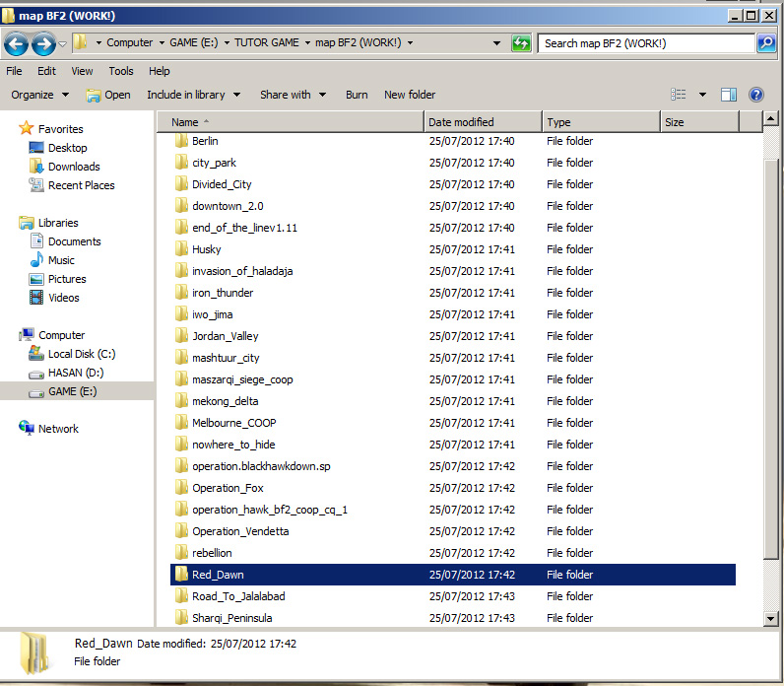
Task: Open Network in the navigation pane
Action: 58,429
